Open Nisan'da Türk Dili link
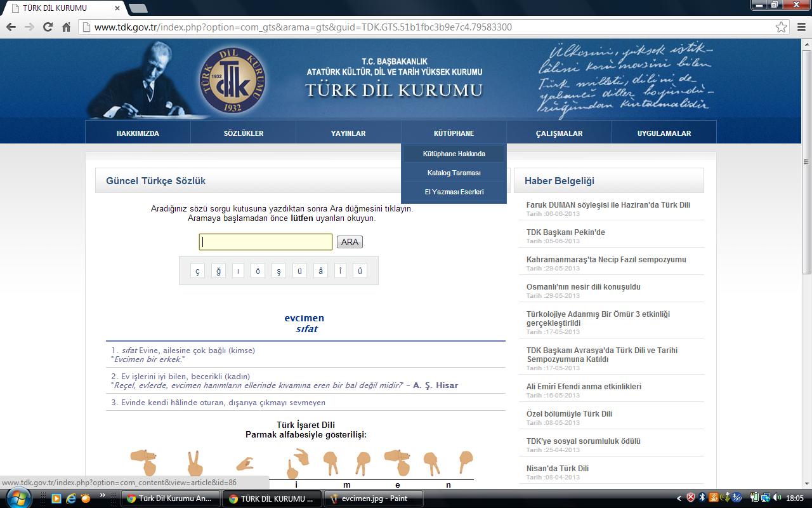Viewport: 812px width, 508px height. tap(558, 469)
